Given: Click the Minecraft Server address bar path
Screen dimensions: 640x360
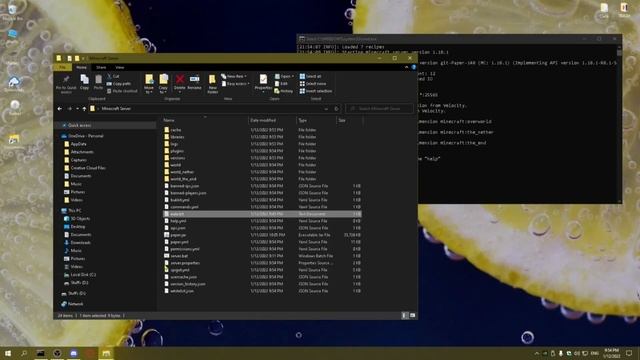Looking at the screenshot, I should (x=116, y=109).
